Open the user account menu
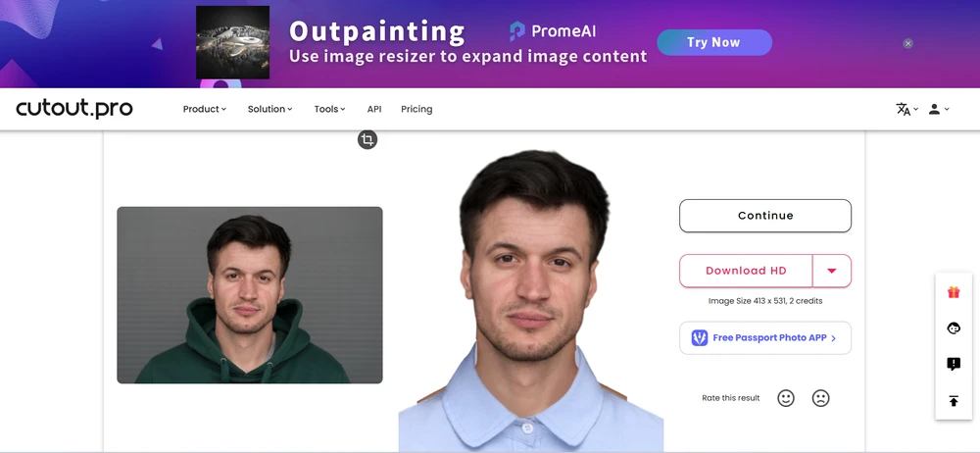This screenshot has height=453, width=980. pos(938,109)
